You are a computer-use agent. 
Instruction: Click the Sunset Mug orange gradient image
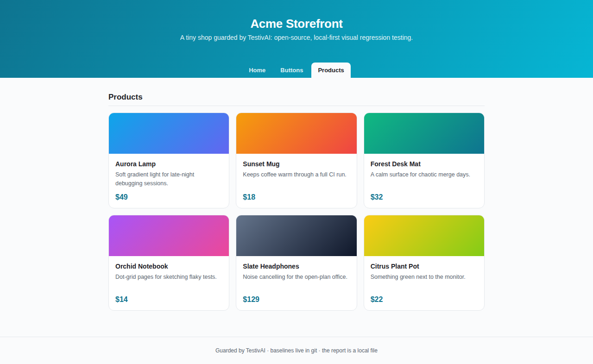tap(296, 133)
